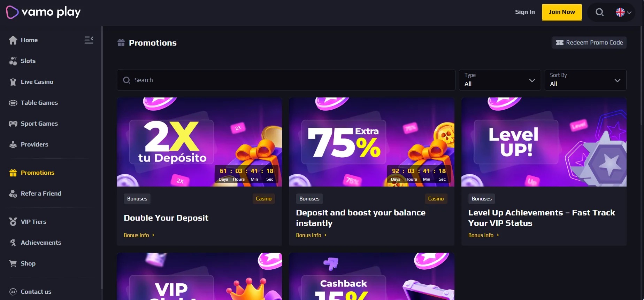Click the Refer a Friend icon

[13, 194]
